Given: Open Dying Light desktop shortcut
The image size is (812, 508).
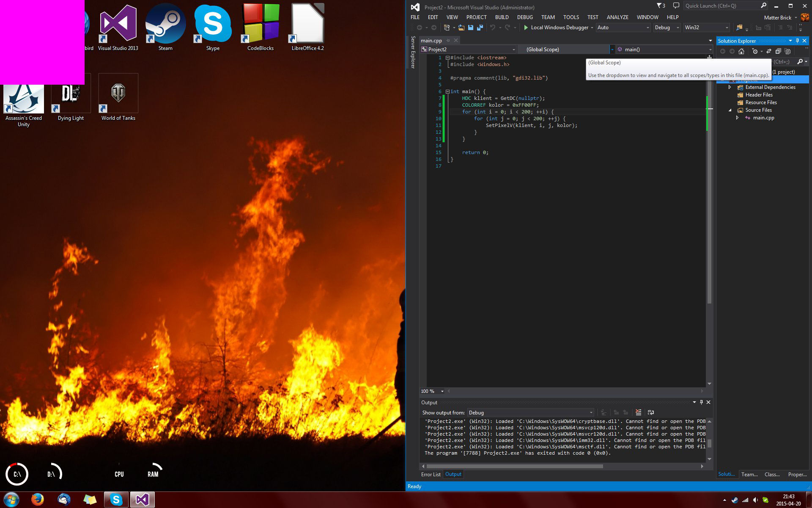Looking at the screenshot, I should point(71,97).
